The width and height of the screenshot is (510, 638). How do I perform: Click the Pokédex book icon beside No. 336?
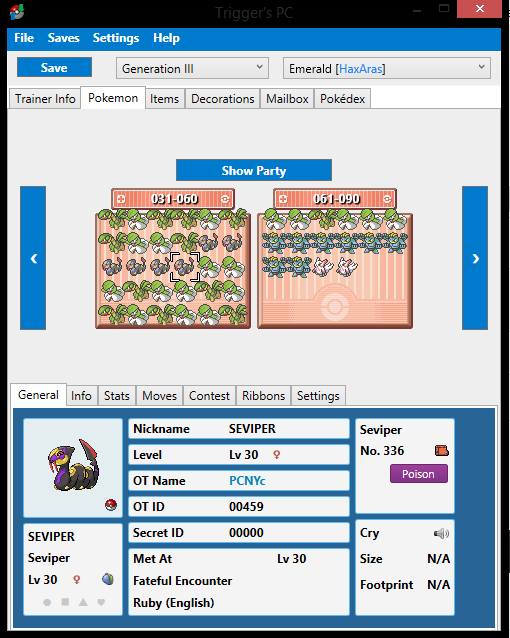pyautogui.click(x=442, y=450)
